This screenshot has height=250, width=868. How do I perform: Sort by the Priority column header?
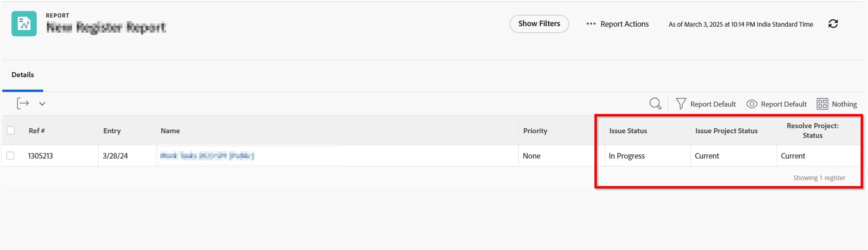535,131
